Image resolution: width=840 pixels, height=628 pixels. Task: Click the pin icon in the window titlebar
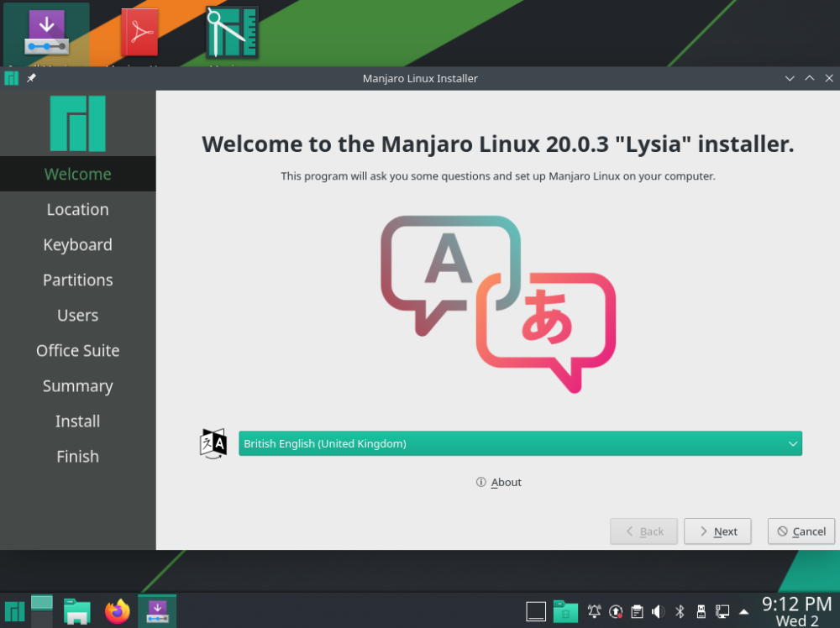30,78
